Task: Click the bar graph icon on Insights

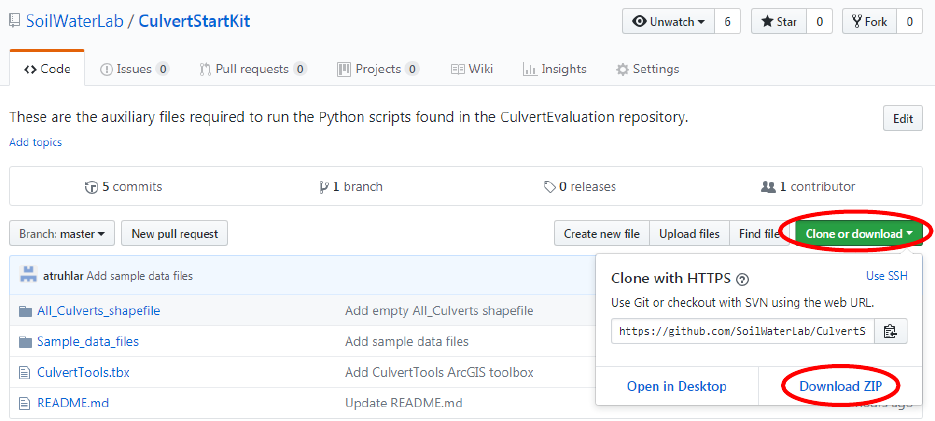Action: click(x=530, y=70)
